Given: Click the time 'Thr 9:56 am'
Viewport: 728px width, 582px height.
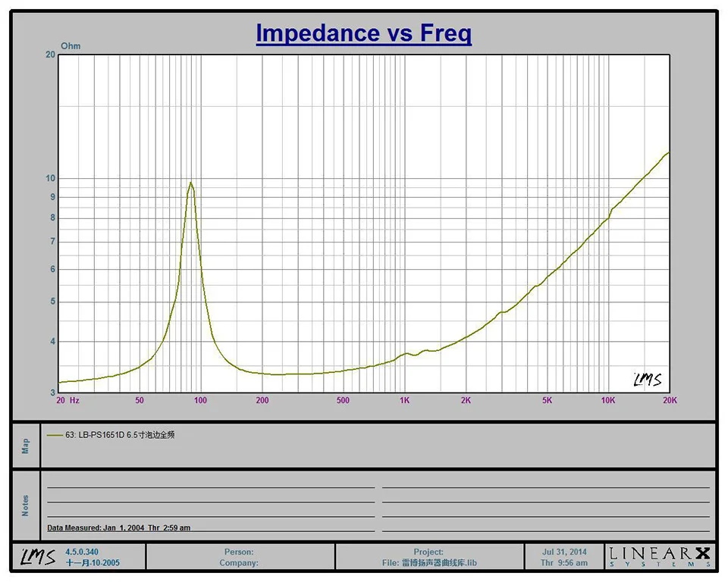Looking at the screenshot, I should coord(564,563).
